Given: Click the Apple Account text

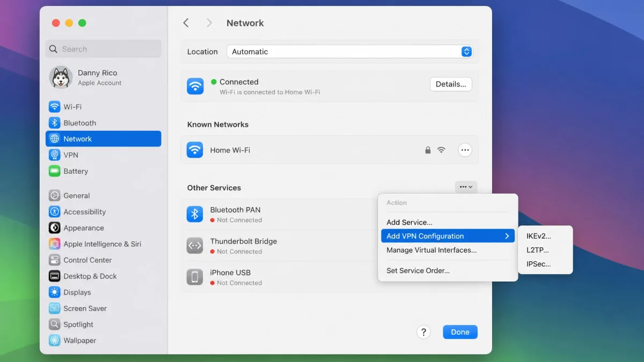Looking at the screenshot, I should [100, 83].
